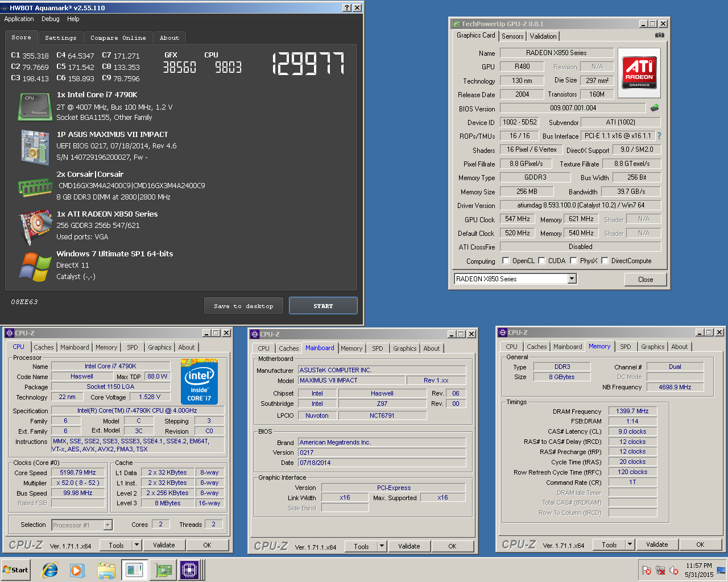This screenshot has height=582, width=728.
Task: Toggle the CUDA checkbox
Action: (542, 261)
